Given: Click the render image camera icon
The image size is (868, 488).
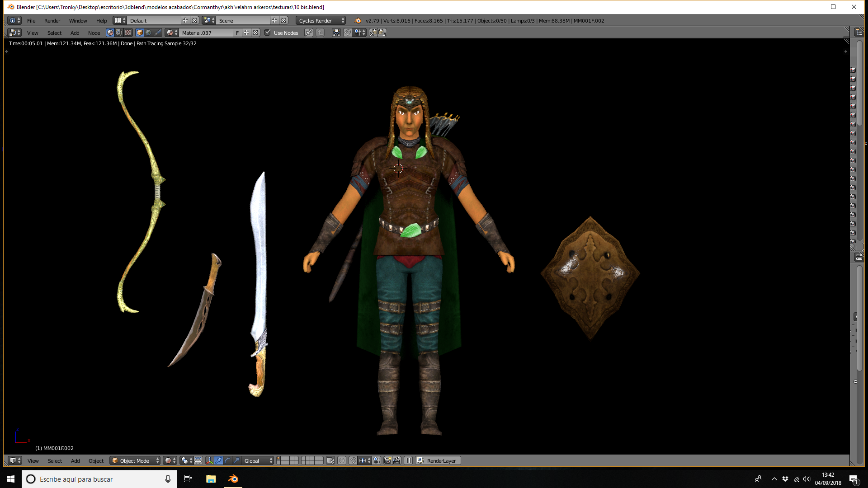Looking at the screenshot, I should click(x=387, y=460).
